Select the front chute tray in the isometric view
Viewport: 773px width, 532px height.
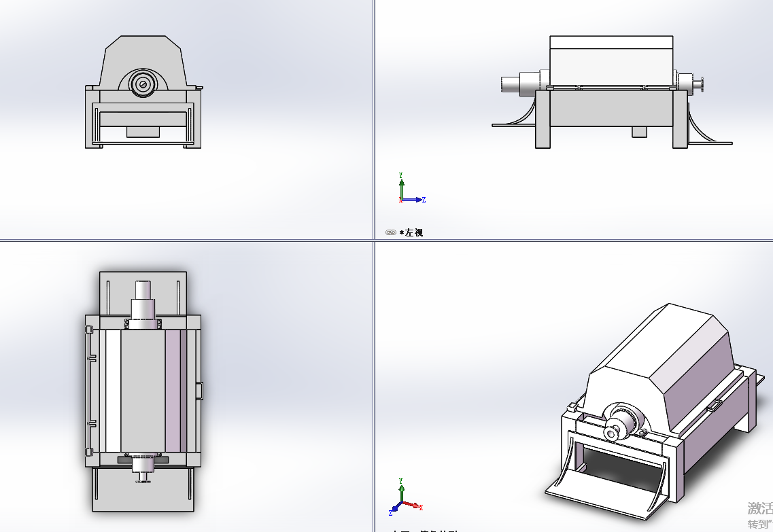coord(598,493)
